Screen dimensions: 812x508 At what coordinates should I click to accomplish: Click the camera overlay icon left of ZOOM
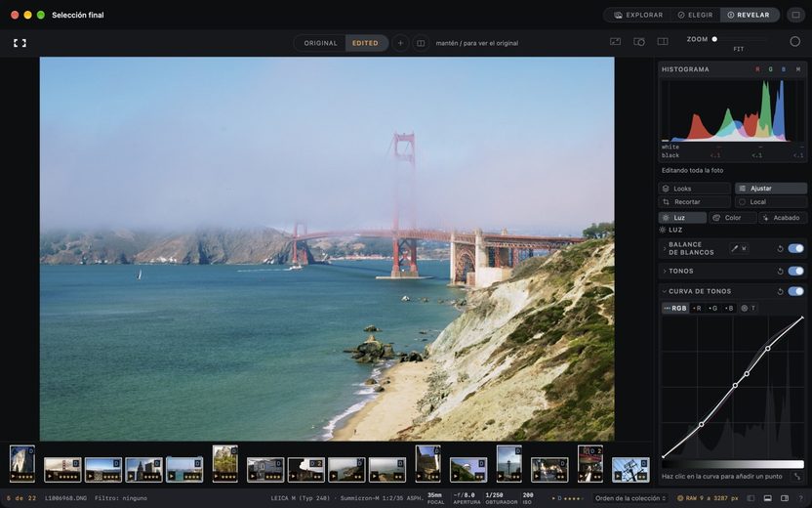(x=639, y=41)
